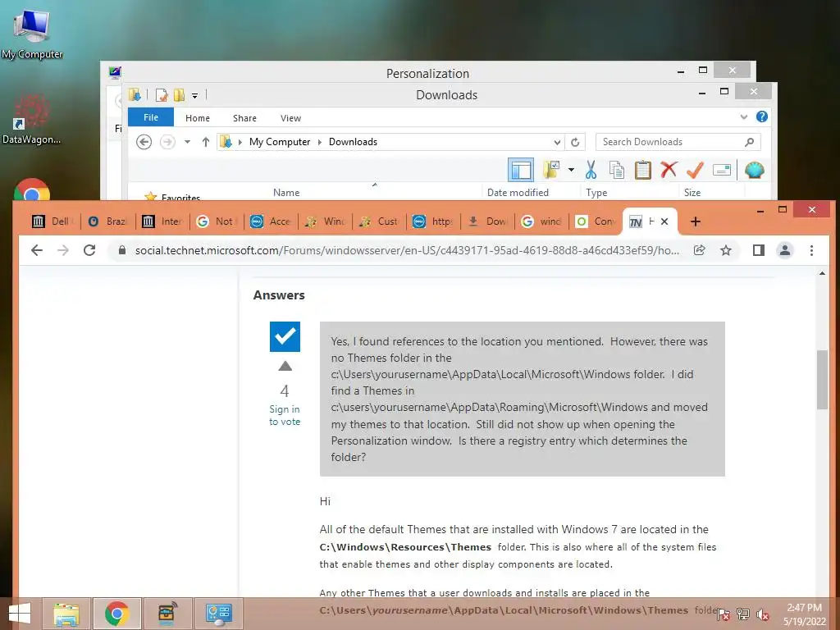Go up one level in Downloads explorer
This screenshot has height=630, width=840.
click(206, 142)
